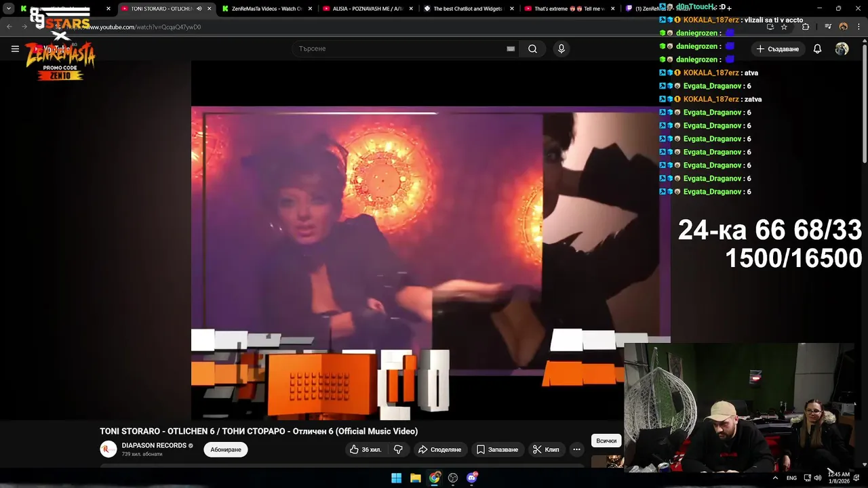Like the video (36 хил.)
Image resolution: width=868 pixels, height=488 pixels.
366,449
